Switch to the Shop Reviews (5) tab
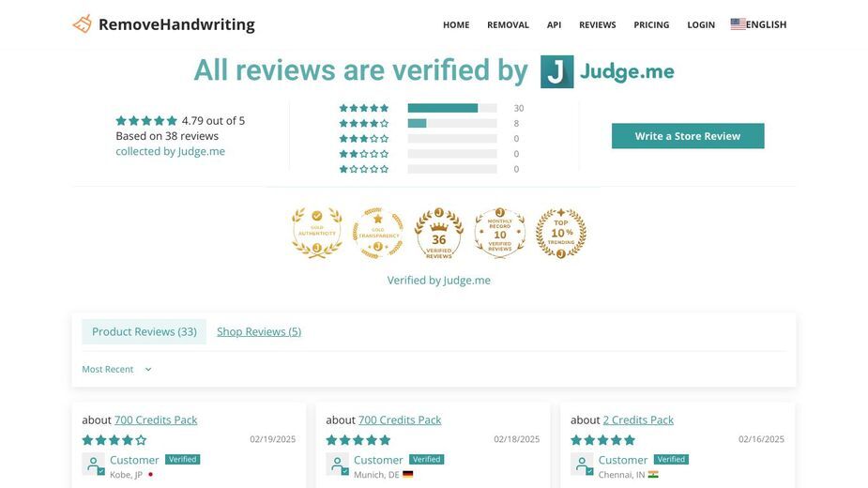This screenshot has width=868, height=488. pyautogui.click(x=259, y=332)
